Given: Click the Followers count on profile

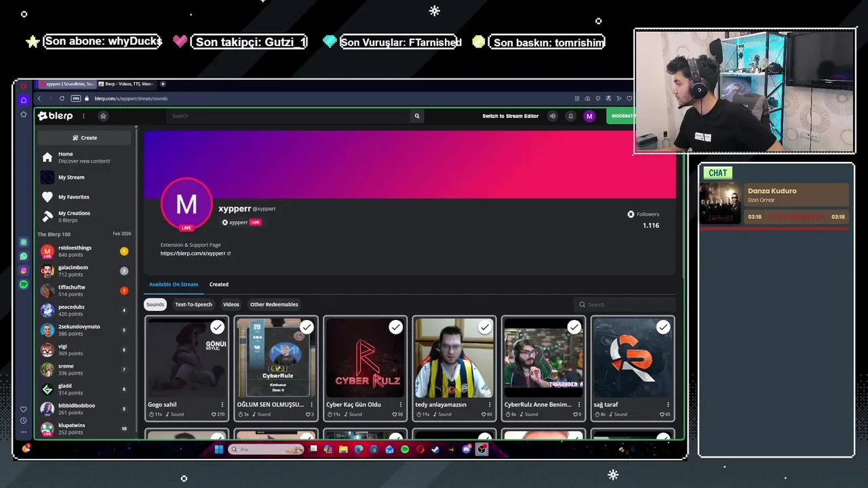Looking at the screenshot, I should pyautogui.click(x=650, y=225).
